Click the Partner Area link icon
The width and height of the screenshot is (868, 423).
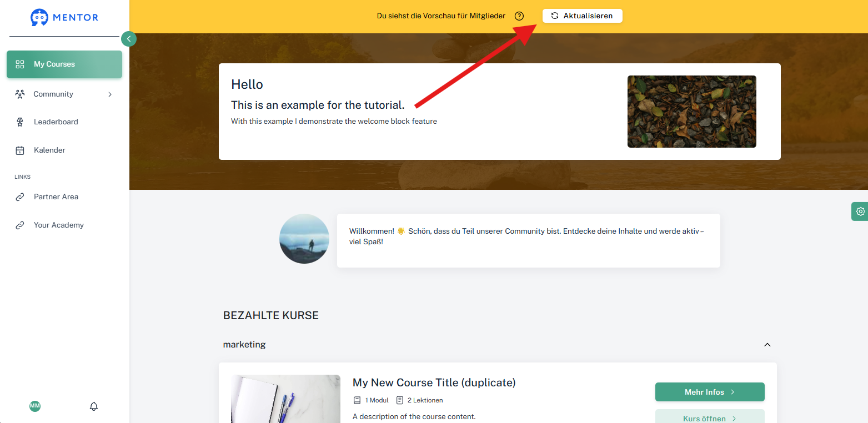[x=20, y=197]
